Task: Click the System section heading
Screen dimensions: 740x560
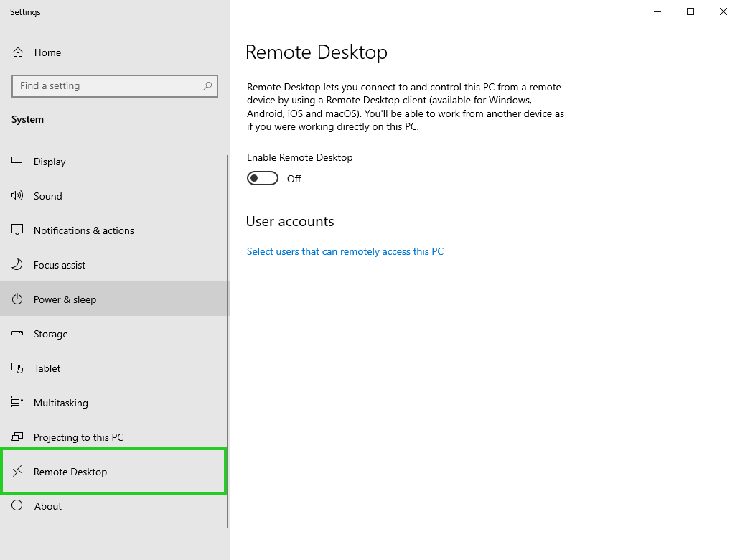Action: 27,119
